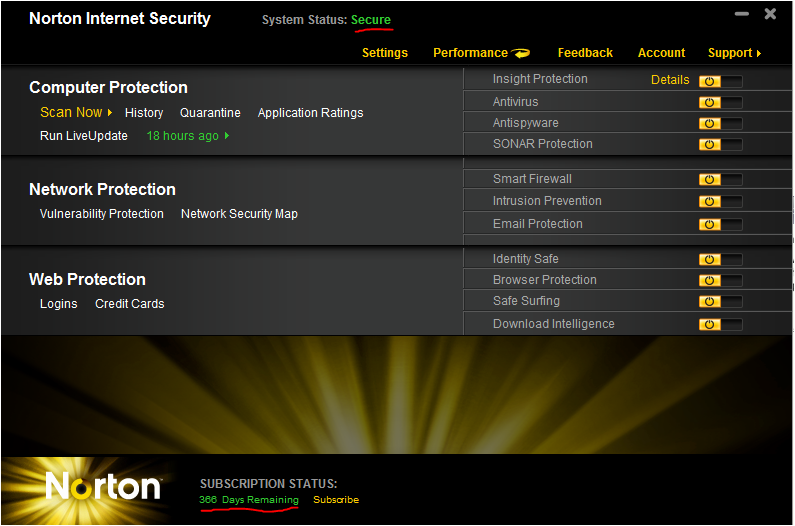Open Settings menu
The image size is (795, 526).
(385, 53)
